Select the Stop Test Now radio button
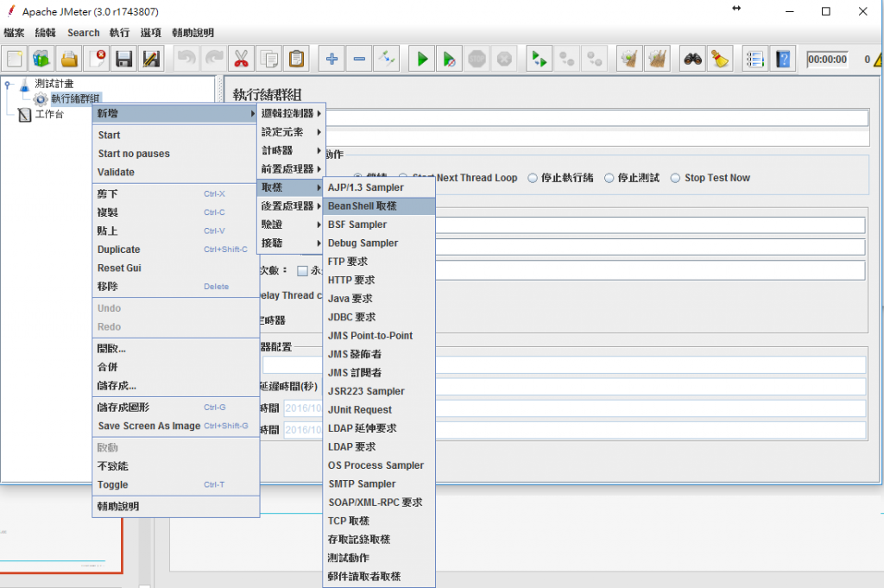The height and width of the screenshot is (588, 884). coord(675,178)
